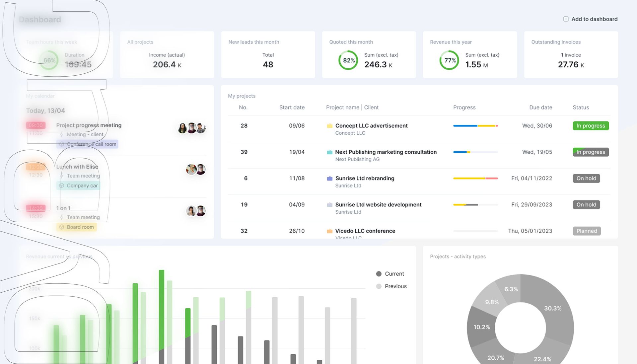This screenshot has height=364, width=637.
Task: Sort projects by the Progress column header
Action: coord(464,108)
